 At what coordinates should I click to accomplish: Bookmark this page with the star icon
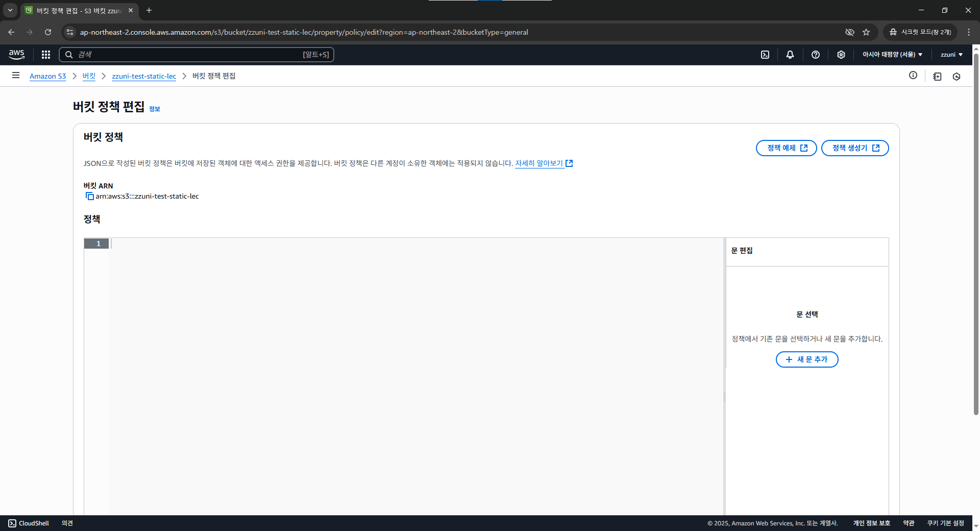pos(866,32)
